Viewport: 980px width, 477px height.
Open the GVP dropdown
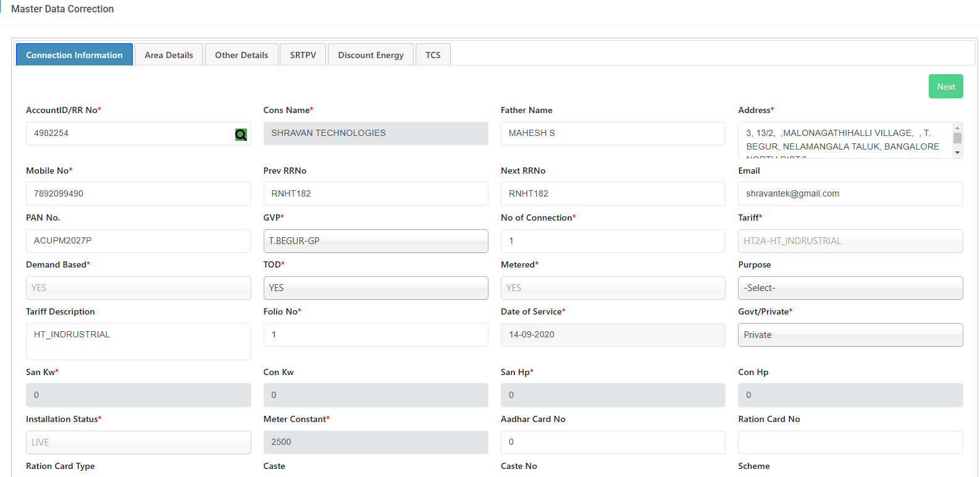[375, 241]
